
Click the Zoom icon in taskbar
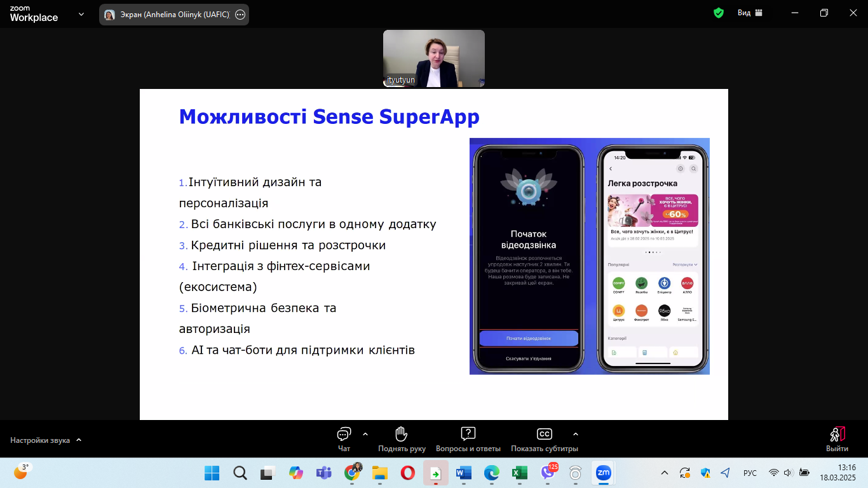point(604,473)
